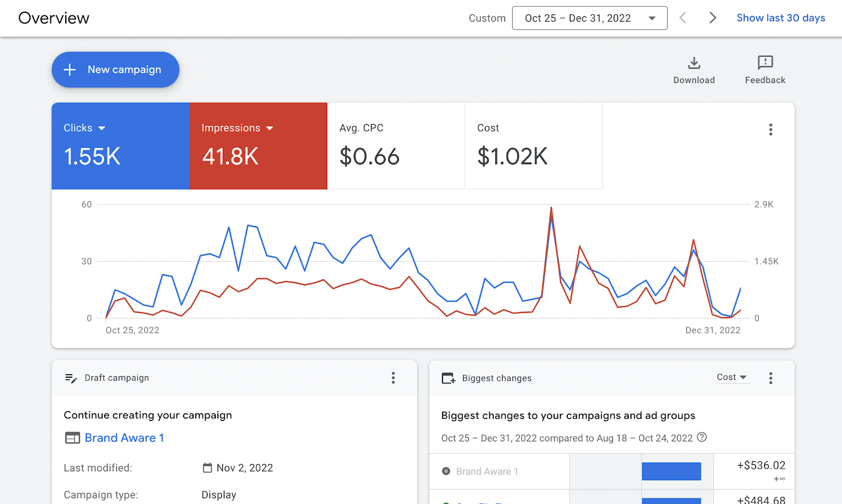Click the Overview page title
842x504 pixels.
(54, 18)
